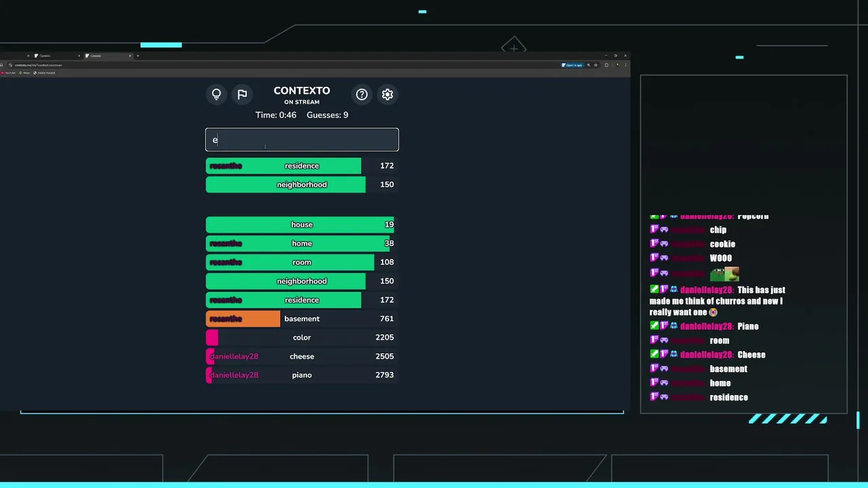Select the piano guess row in game list
868x488 pixels.
(302, 375)
